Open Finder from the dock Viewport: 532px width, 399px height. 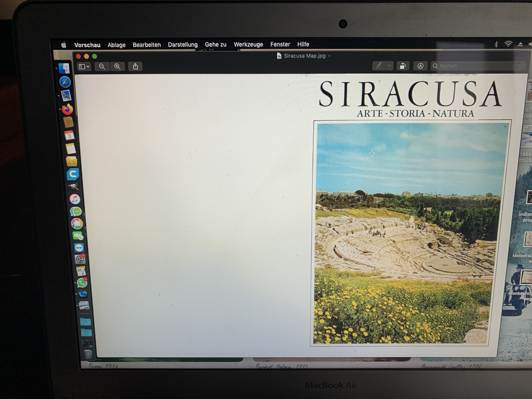(x=64, y=68)
